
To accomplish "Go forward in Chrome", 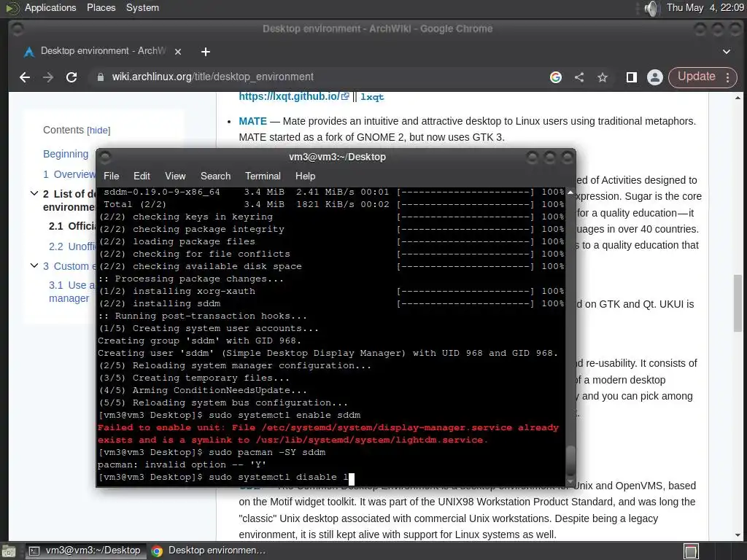I will (48, 77).
